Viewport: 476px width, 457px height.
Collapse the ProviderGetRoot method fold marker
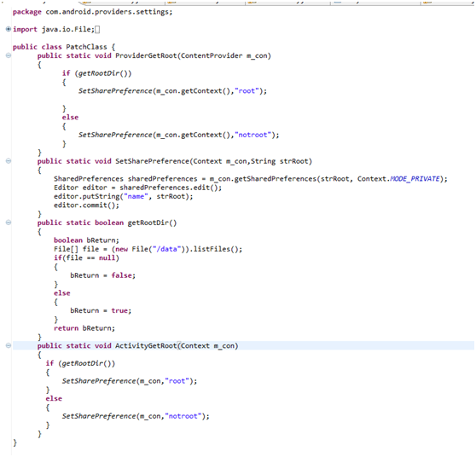tap(9, 55)
